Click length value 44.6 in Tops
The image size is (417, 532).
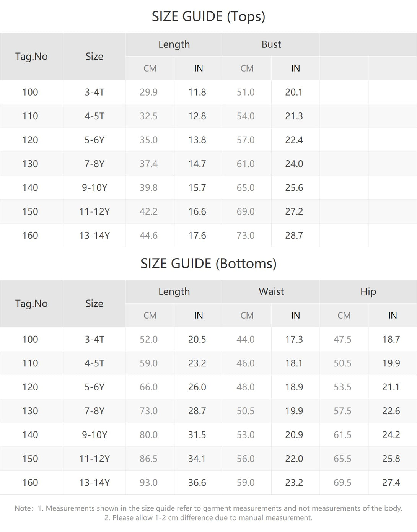click(148, 235)
